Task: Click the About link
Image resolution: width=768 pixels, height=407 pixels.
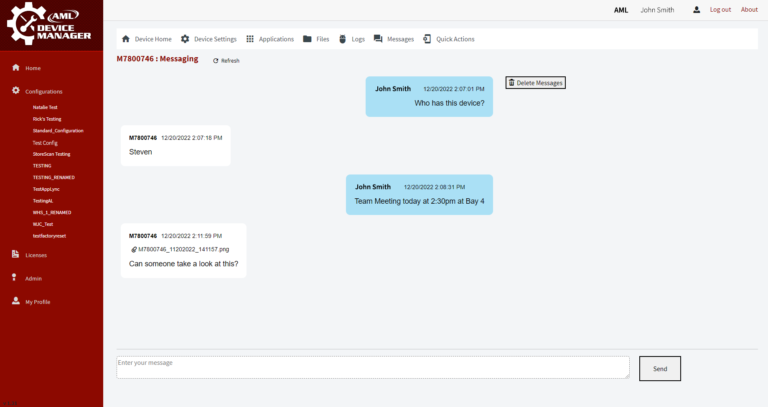Action: [749, 10]
